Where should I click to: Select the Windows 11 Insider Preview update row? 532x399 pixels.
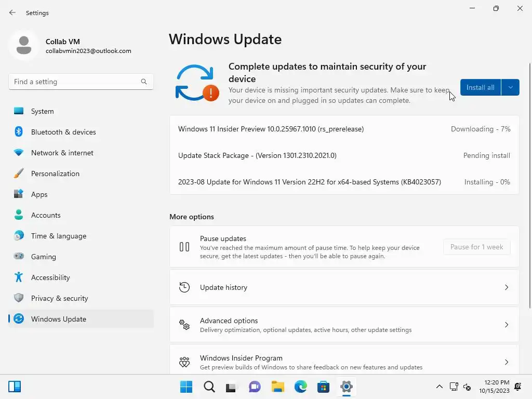coord(344,129)
